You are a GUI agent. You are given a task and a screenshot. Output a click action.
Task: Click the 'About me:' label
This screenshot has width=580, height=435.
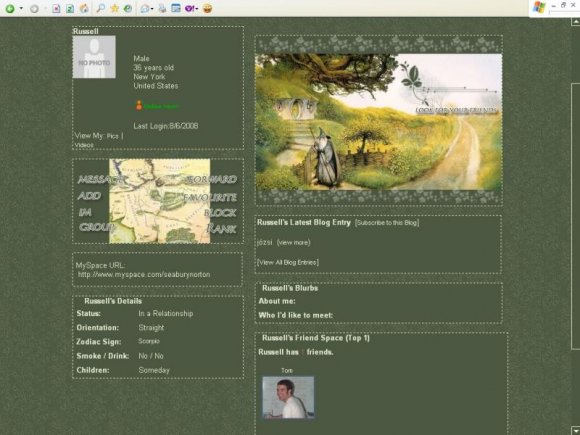tap(277, 301)
